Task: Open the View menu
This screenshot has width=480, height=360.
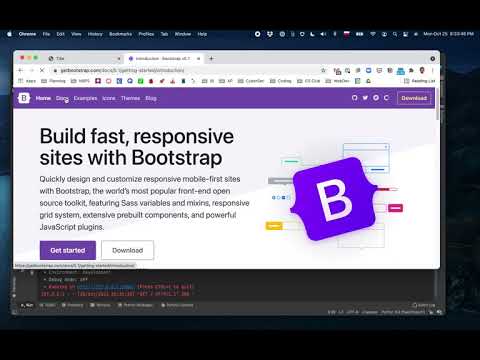Action: (x=76, y=34)
